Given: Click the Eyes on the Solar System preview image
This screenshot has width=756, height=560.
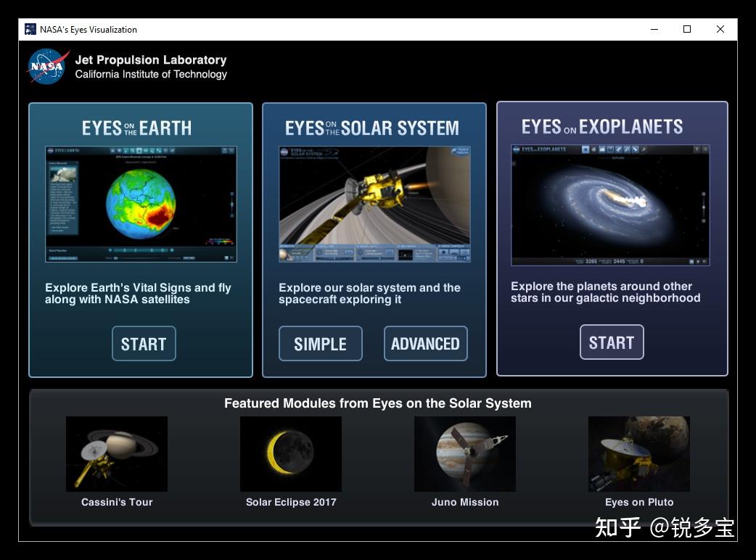Looking at the screenshot, I should pyautogui.click(x=374, y=205).
